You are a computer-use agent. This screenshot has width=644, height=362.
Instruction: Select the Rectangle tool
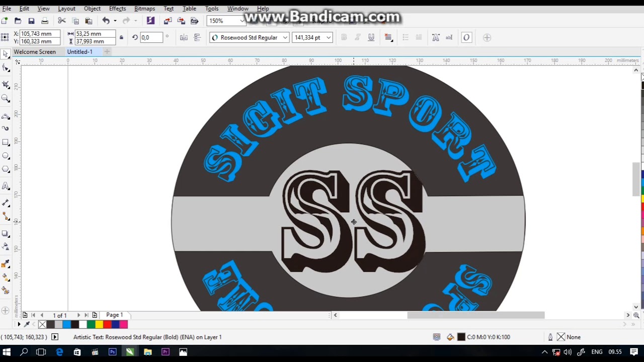tap(6, 142)
